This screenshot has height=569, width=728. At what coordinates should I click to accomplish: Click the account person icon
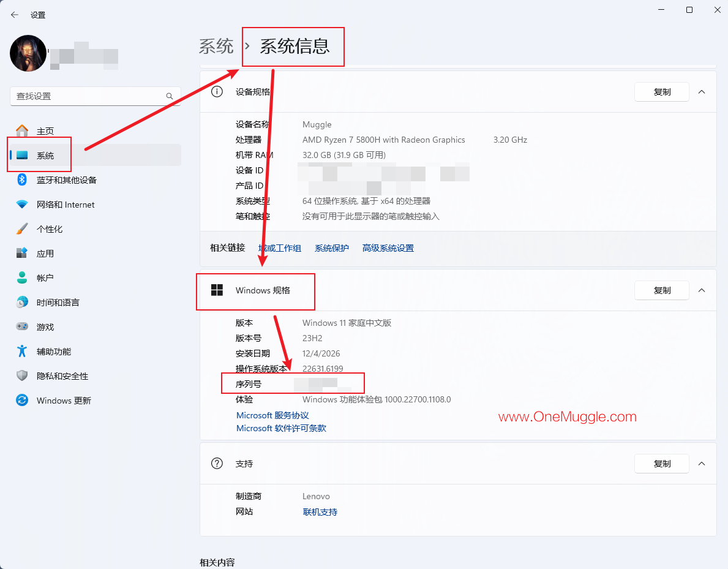tap(22, 277)
